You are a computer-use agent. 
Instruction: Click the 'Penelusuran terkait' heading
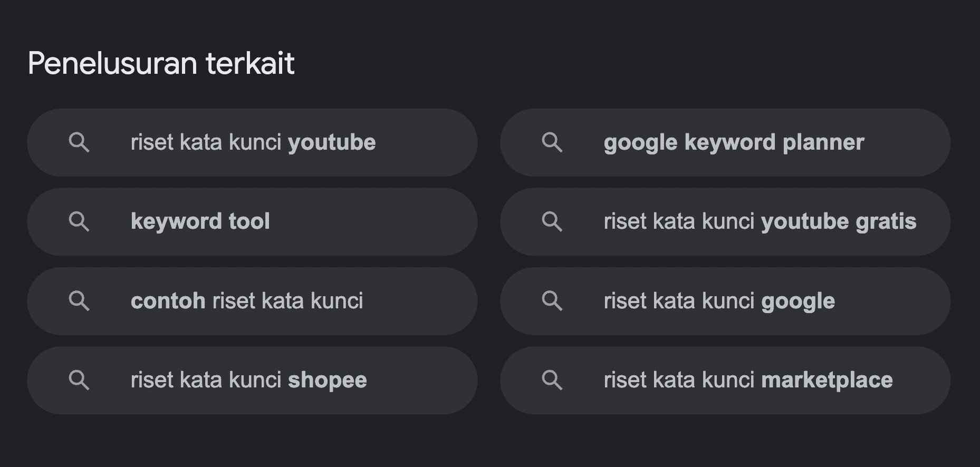[161, 63]
